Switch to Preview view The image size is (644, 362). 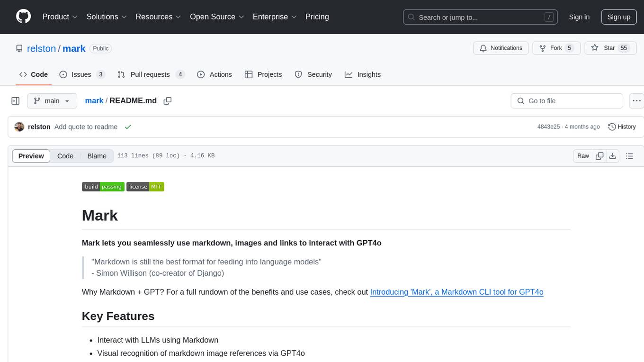coord(31,156)
